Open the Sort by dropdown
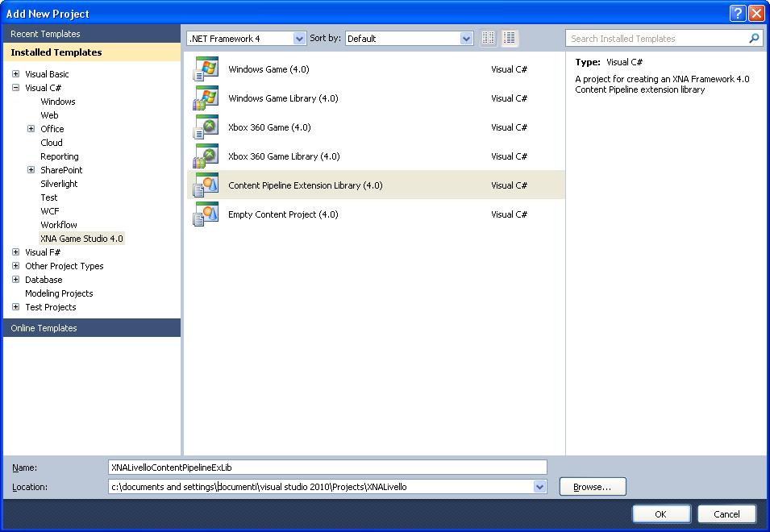The image size is (770, 532). 466,39
